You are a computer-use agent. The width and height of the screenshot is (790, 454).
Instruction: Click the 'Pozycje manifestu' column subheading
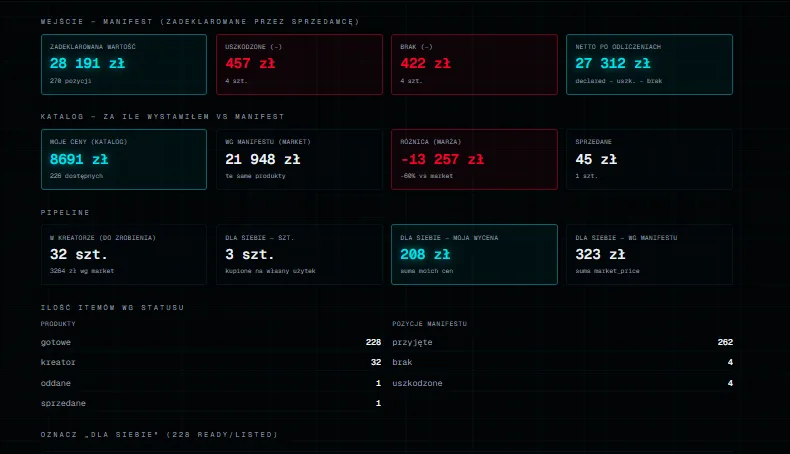pyautogui.click(x=430, y=324)
